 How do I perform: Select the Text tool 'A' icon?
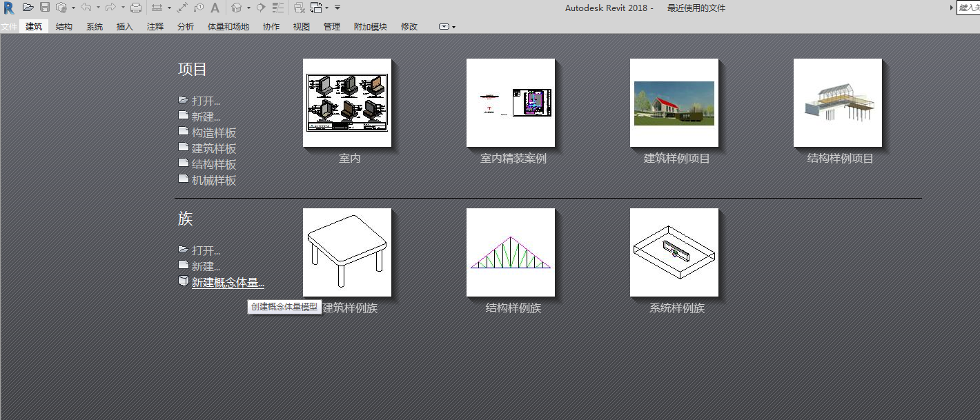tap(215, 8)
